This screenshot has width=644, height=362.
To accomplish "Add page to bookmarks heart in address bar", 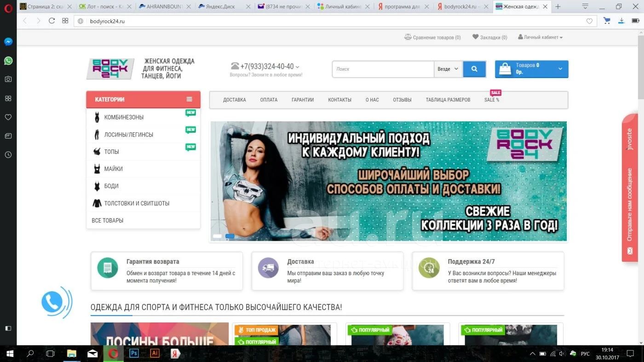I will (589, 21).
